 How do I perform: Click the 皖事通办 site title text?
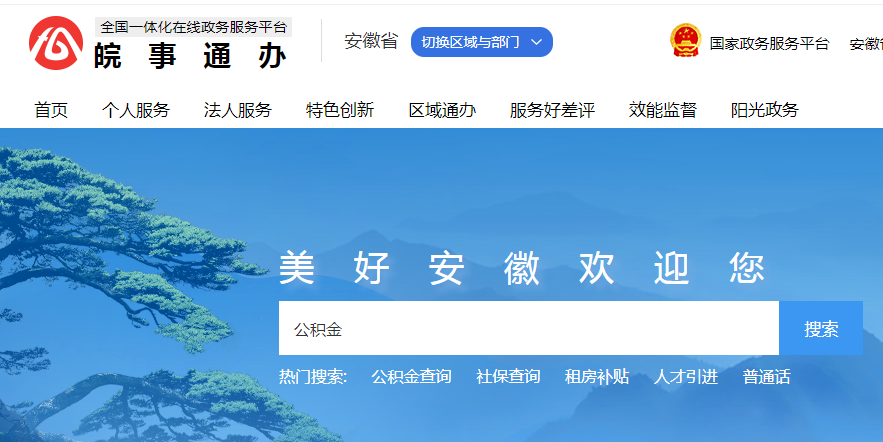point(190,56)
